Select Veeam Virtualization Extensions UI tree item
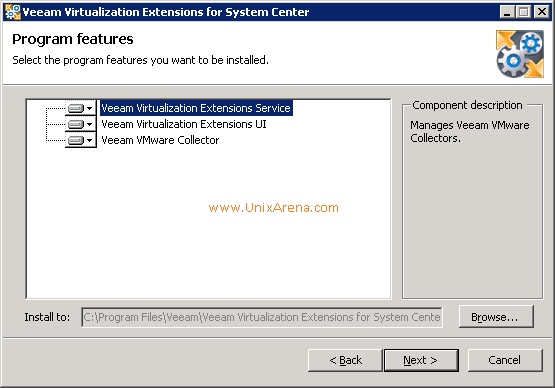This screenshot has width=555, height=388. click(x=184, y=124)
